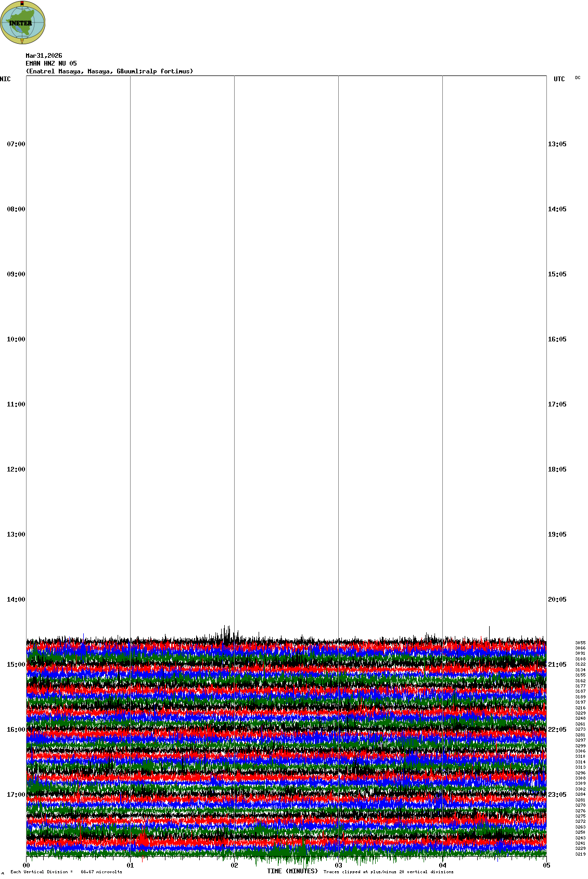
Task: Click the Each Vertical Division scale note
Action: [x=66, y=872]
